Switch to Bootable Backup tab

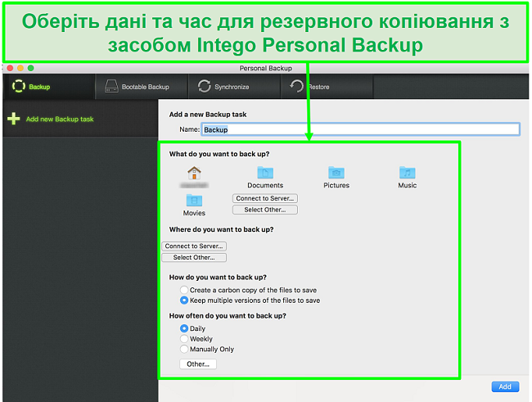pyautogui.click(x=142, y=87)
